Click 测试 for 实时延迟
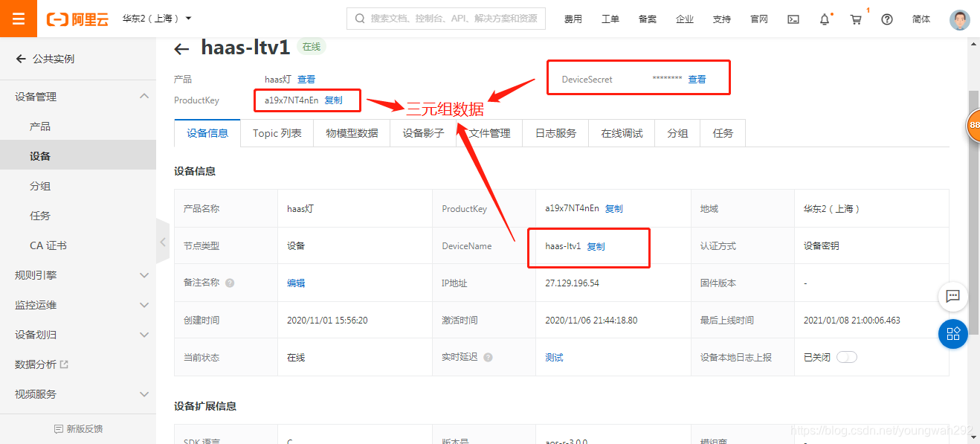The image size is (980, 444). pos(554,358)
